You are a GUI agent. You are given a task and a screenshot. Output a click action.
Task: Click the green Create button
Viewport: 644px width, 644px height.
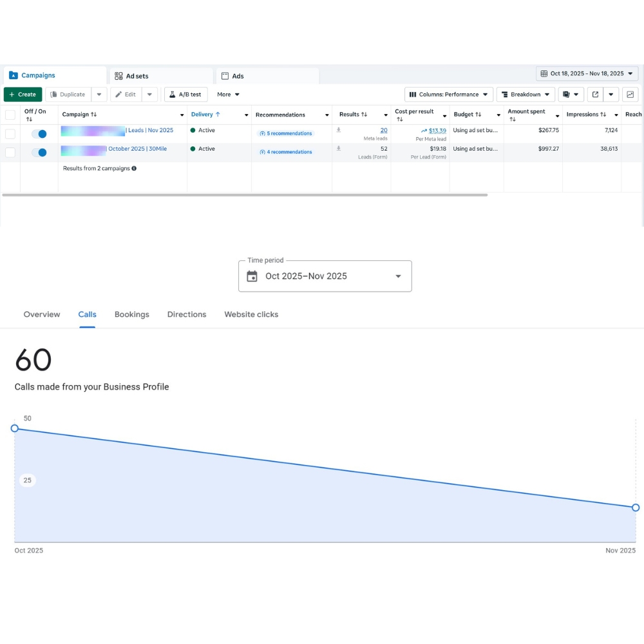[23, 95]
